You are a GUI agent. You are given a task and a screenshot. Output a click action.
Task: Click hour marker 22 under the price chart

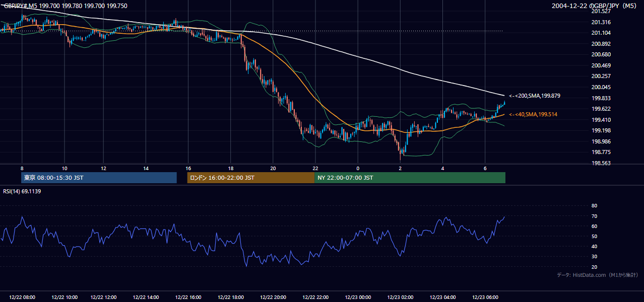click(x=315, y=168)
